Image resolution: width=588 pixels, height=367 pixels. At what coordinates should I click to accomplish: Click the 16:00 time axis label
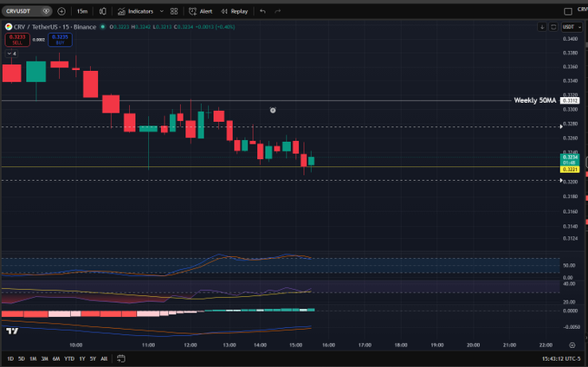[328, 344]
